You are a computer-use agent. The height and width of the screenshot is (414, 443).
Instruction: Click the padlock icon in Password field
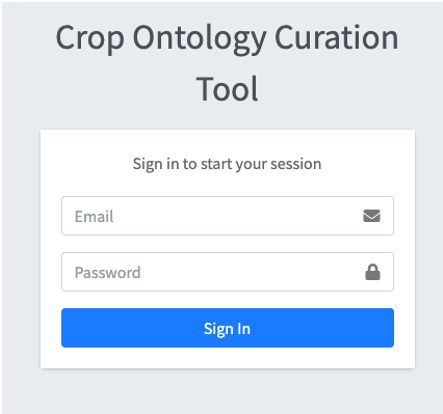tap(373, 272)
